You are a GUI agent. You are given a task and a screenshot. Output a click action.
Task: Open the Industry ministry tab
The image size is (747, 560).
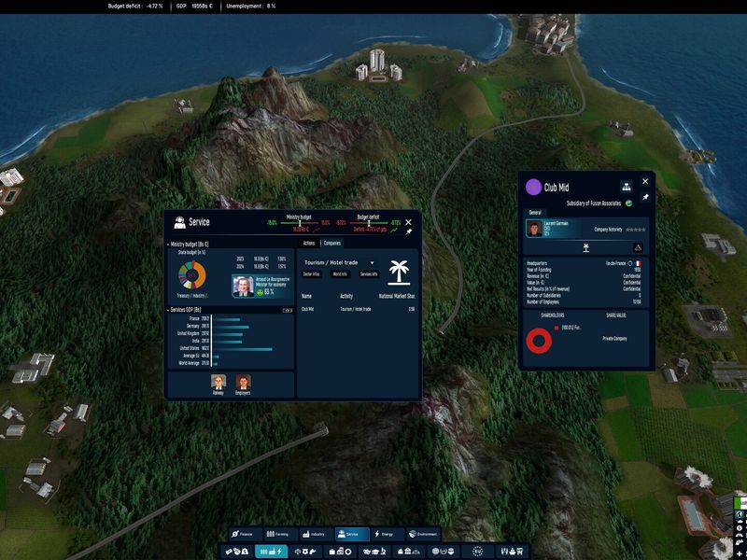pos(317,534)
